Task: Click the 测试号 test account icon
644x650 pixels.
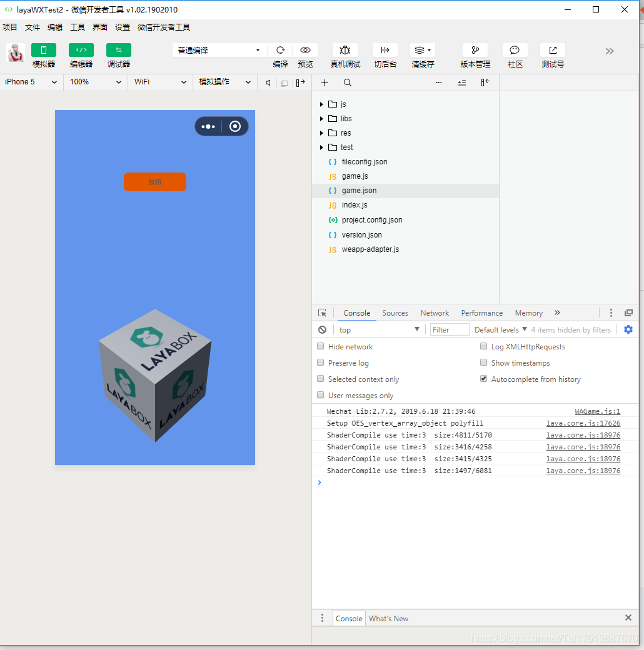Action: (553, 50)
